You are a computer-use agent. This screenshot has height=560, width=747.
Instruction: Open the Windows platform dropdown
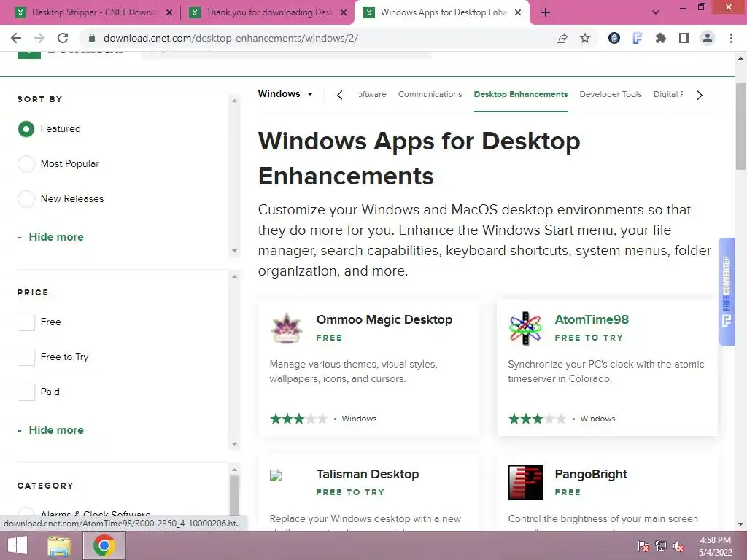[285, 94]
